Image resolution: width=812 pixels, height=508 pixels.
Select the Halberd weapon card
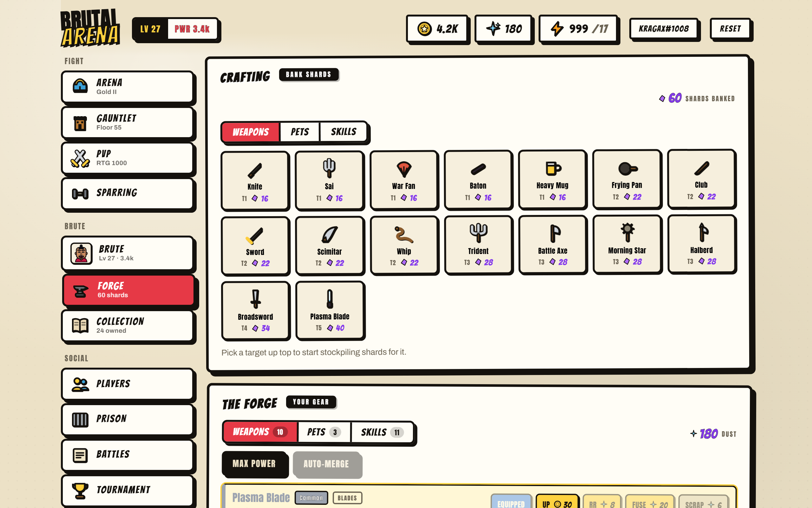702,244
